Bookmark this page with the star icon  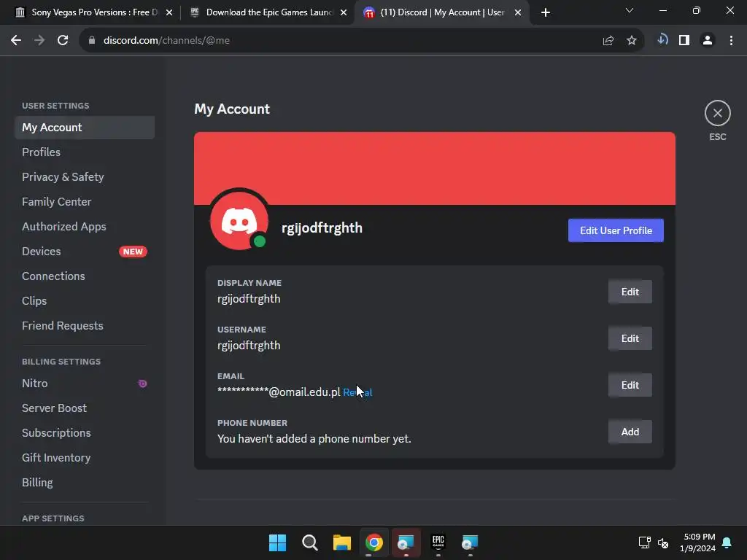click(631, 41)
